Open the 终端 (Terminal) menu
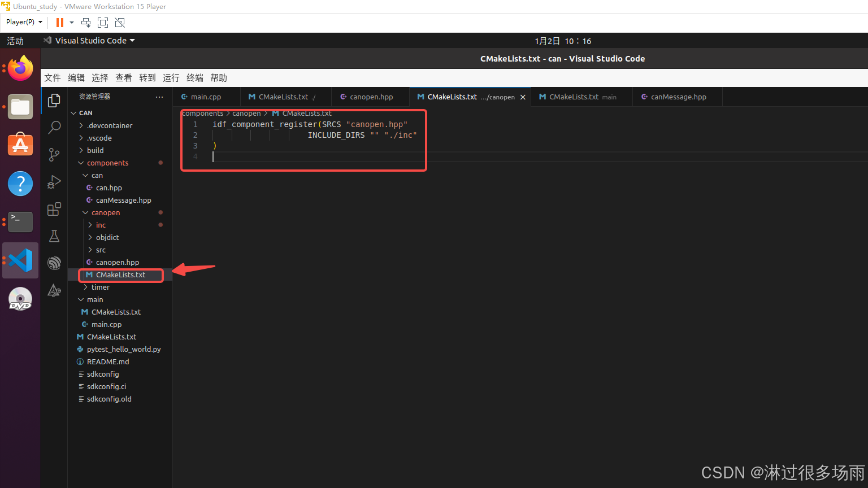The image size is (868, 488). click(x=195, y=78)
